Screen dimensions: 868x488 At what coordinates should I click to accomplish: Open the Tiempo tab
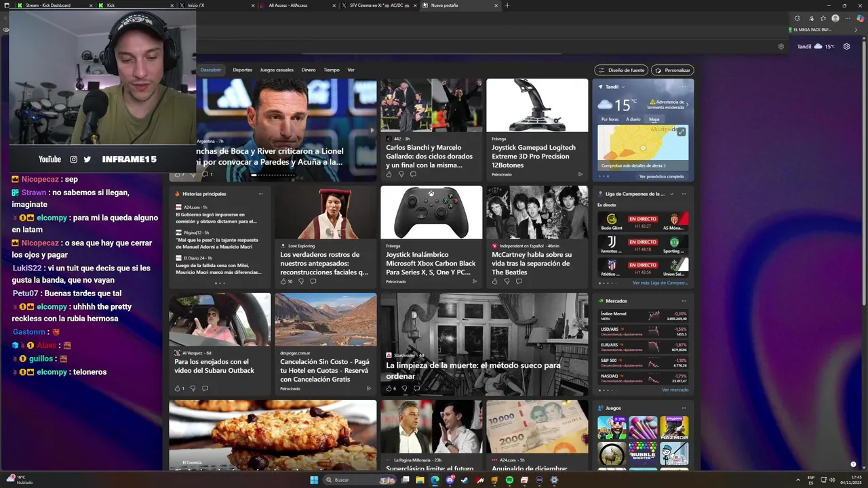pos(332,70)
